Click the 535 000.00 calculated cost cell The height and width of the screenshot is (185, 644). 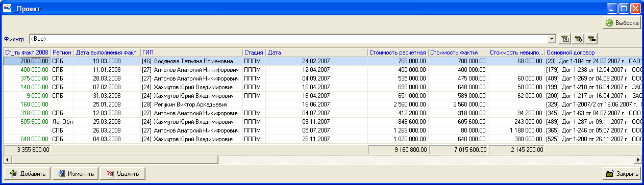[x=398, y=78]
